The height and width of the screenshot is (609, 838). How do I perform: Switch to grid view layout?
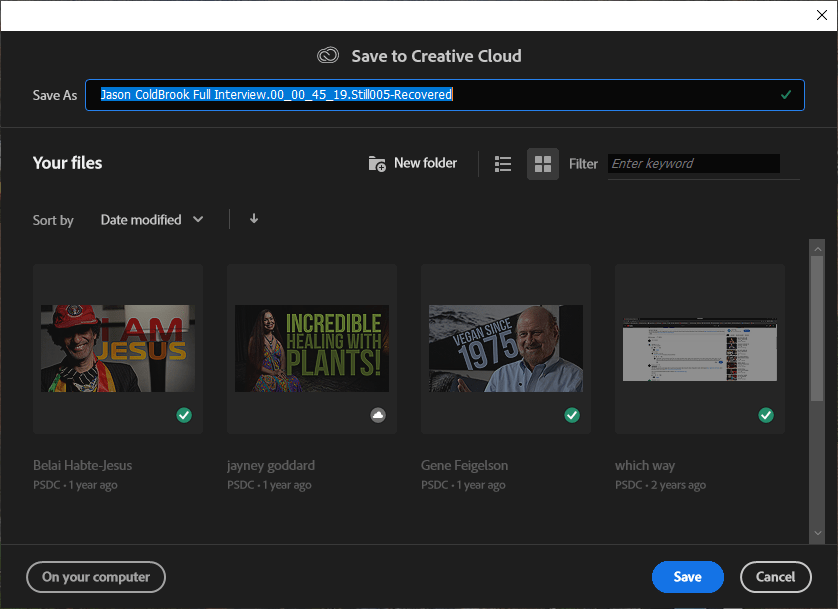point(542,163)
